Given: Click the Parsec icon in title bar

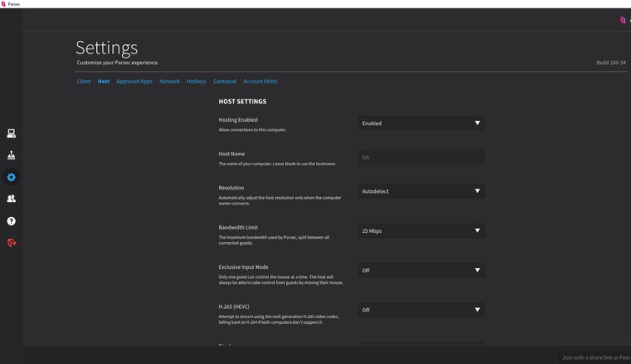Looking at the screenshot, I should [3, 4].
